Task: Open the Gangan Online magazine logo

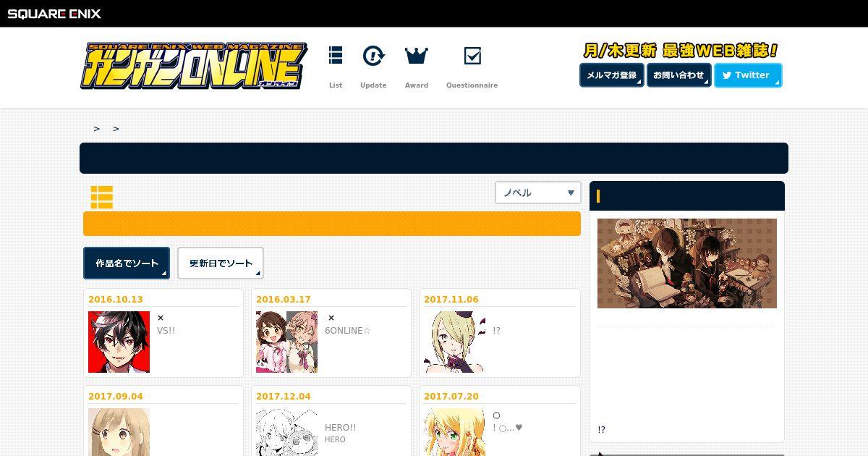Action: pos(194,66)
